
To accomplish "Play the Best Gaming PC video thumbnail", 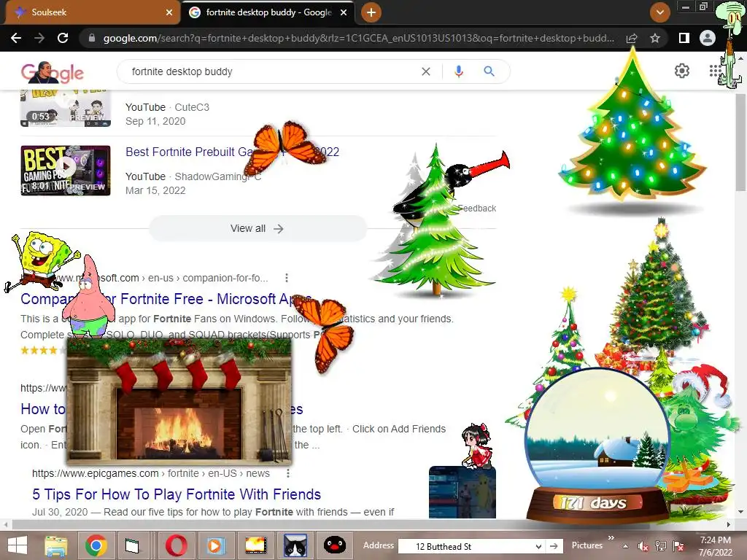I will pyautogui.click(x=65, y=171).
